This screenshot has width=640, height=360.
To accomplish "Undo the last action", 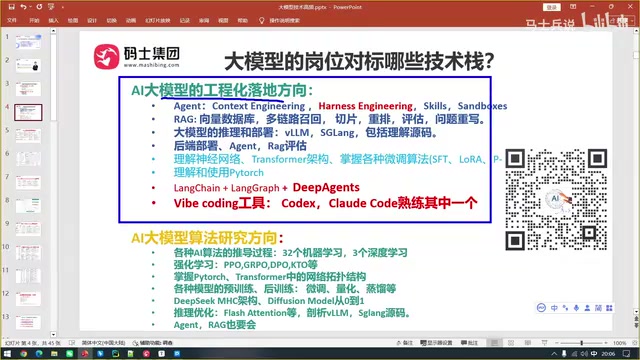I will [x=23, y=7].
